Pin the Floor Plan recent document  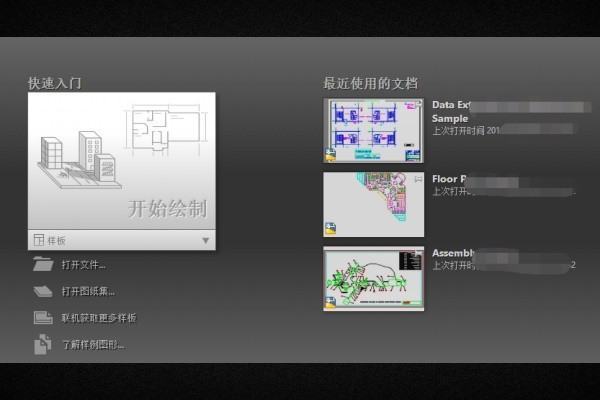[x=418, y=178]
